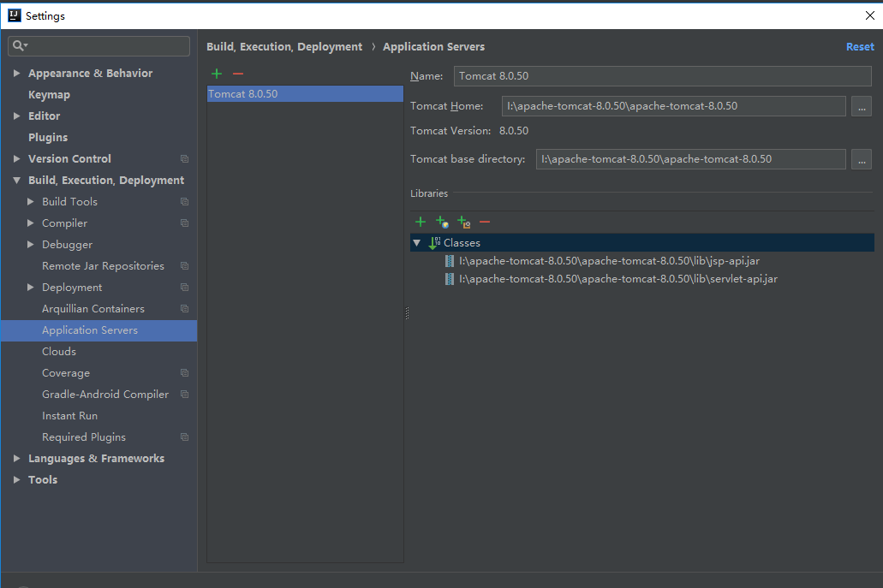The height and width of the screenshot is (588, 883).
Task: Click IntelliJ logo in title bar
Action: click(15, 15)
